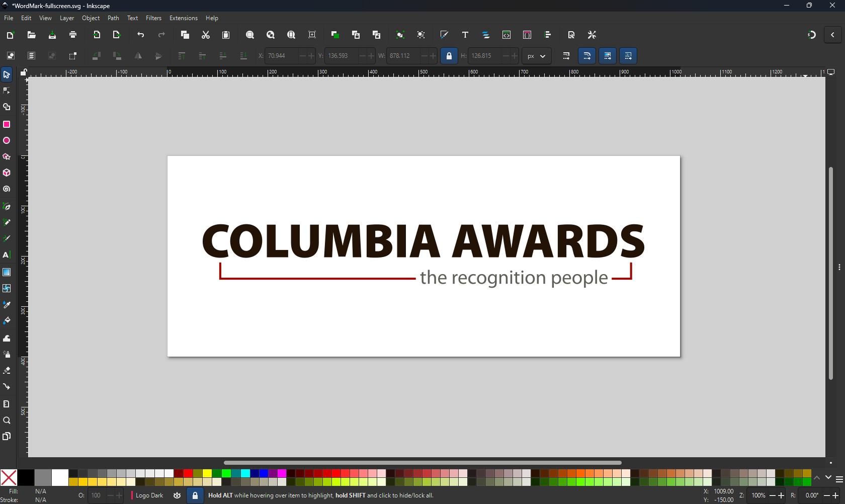
Task: Choose the Calligraphy tool
Action: (7, 239)
